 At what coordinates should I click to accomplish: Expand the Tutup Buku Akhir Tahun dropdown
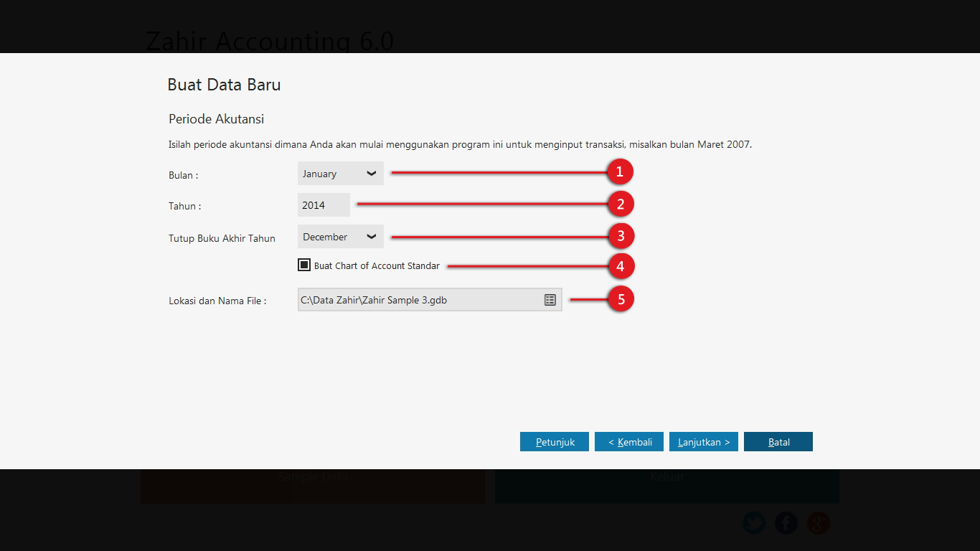pyautogui.click(x=340, y=237)
